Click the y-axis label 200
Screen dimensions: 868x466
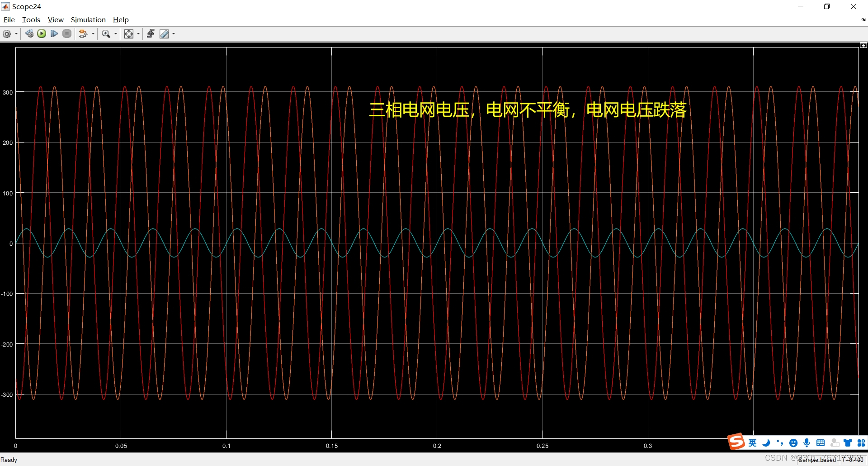click(8, 143)
